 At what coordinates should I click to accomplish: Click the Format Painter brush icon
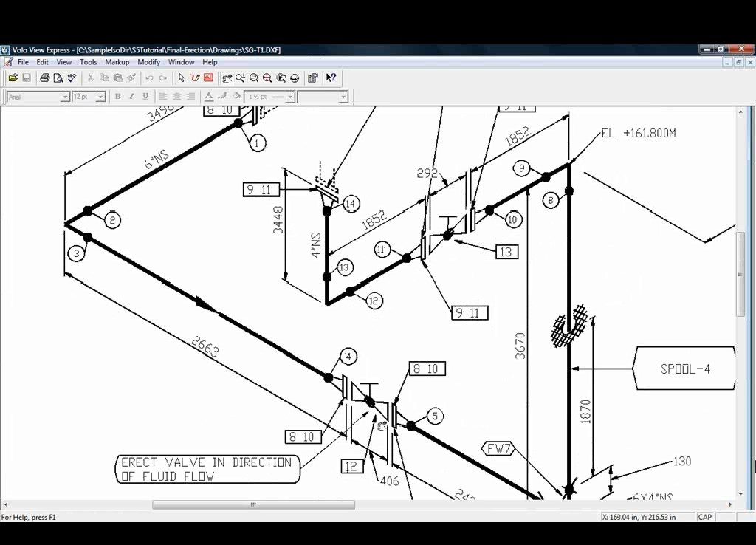tap(131, 78)
